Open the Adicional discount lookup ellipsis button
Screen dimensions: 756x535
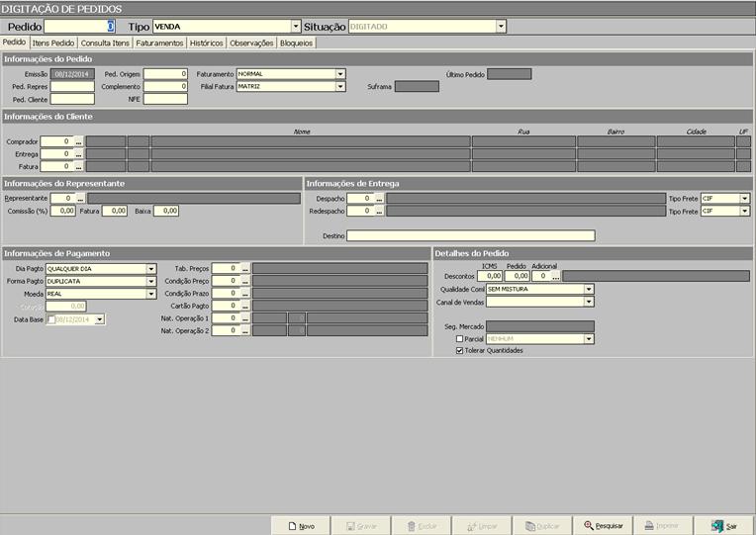[556, 276]
